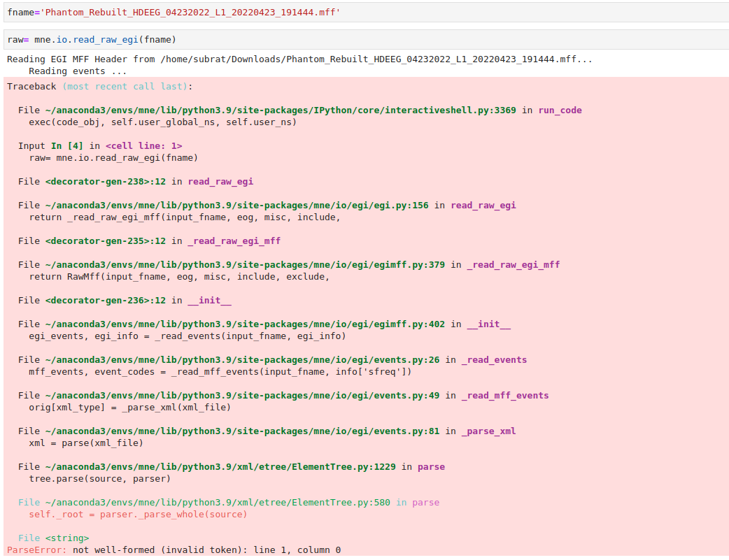The width and height of the screenshot is (729, 560).
Task: Click the read_raw_egi code cell
Action: click(x=366, y=40)
